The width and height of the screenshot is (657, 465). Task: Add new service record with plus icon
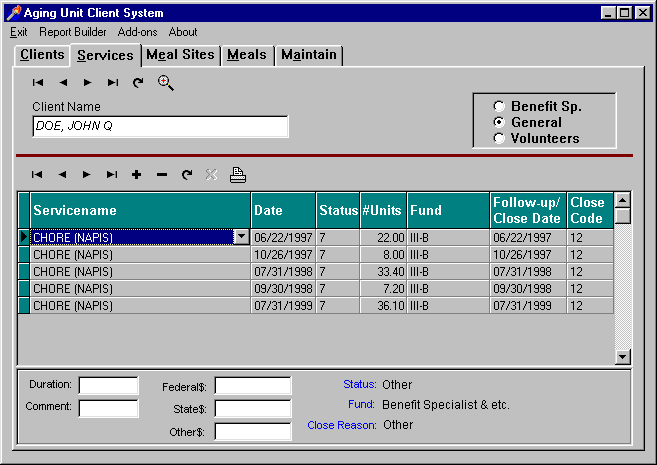(x=136, y=175)
